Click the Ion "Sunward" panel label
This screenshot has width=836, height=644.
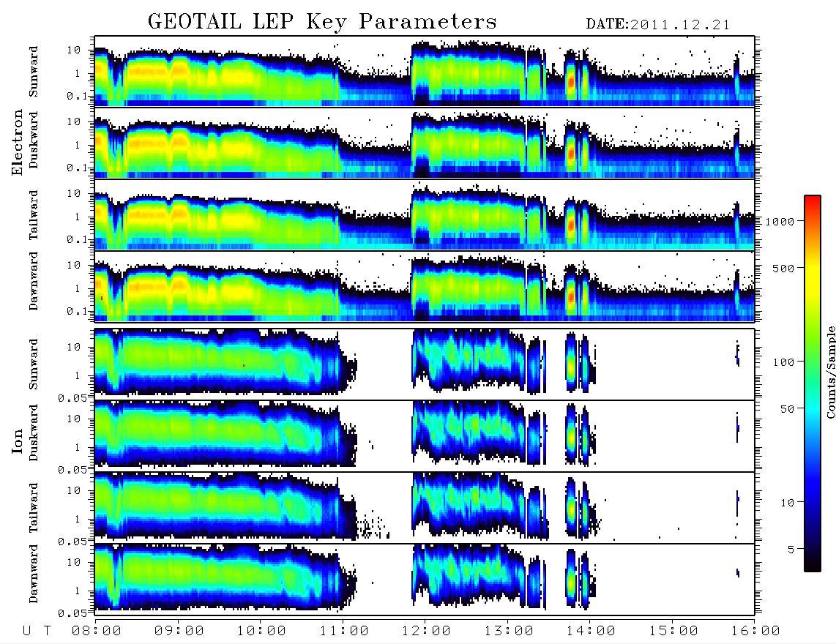pos(34,364)
